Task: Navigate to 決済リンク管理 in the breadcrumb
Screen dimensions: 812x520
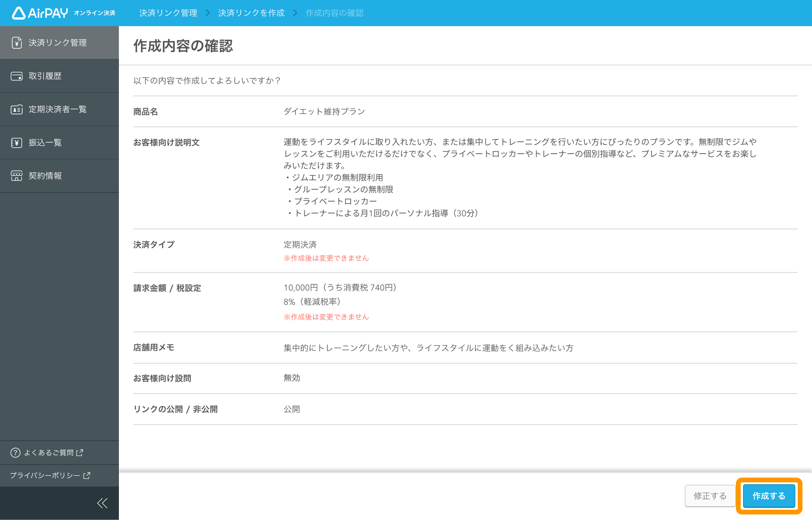Action: 168,13
